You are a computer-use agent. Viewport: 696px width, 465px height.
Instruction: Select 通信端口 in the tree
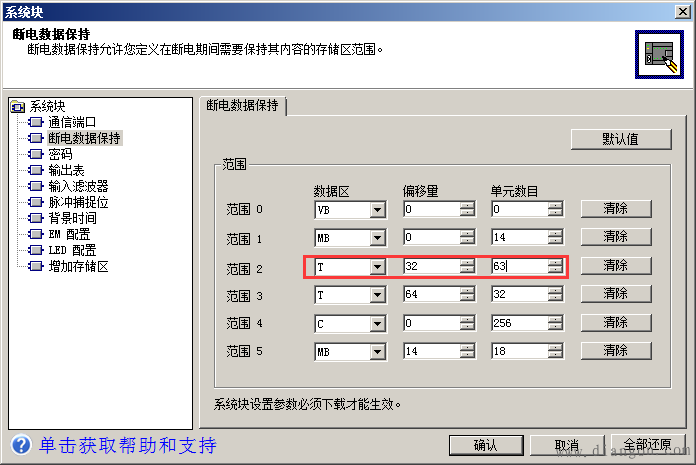click(72, 122)
